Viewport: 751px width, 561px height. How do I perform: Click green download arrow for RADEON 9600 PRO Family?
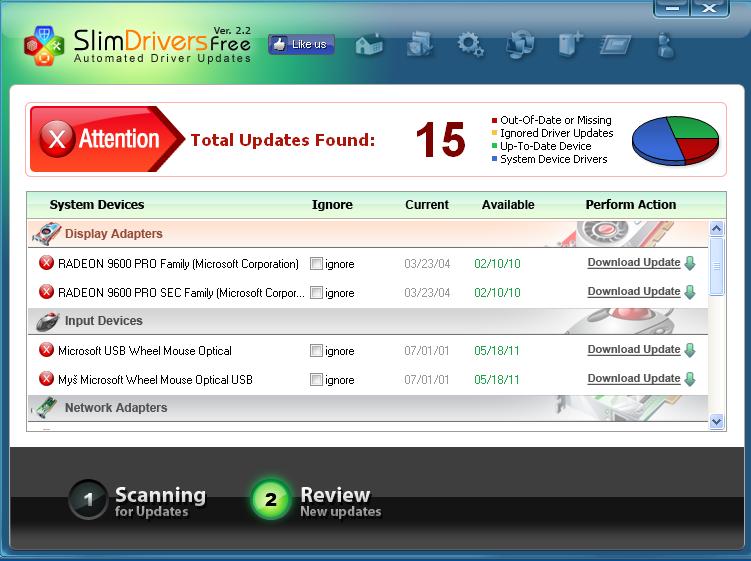pyautogui.click(x=690, y=263)
